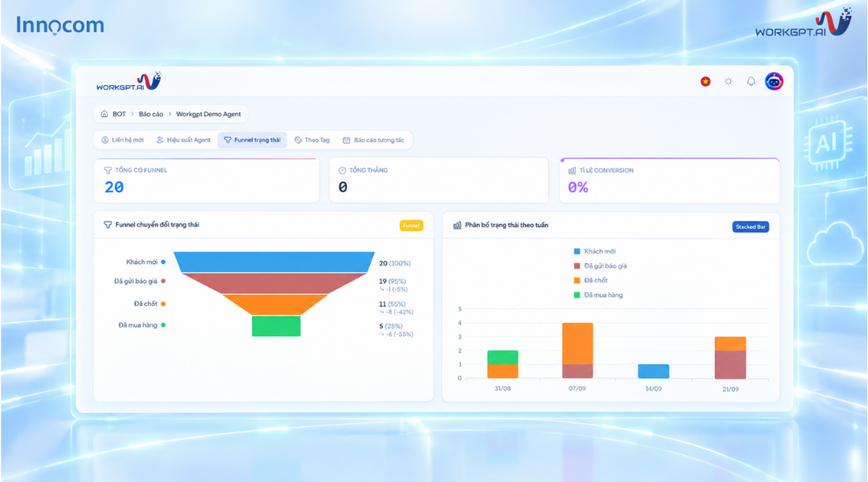Click the large WorkGPT.AI logo on the banner corner
This screenshot has height=482, width=868.
tap(803, 22)
